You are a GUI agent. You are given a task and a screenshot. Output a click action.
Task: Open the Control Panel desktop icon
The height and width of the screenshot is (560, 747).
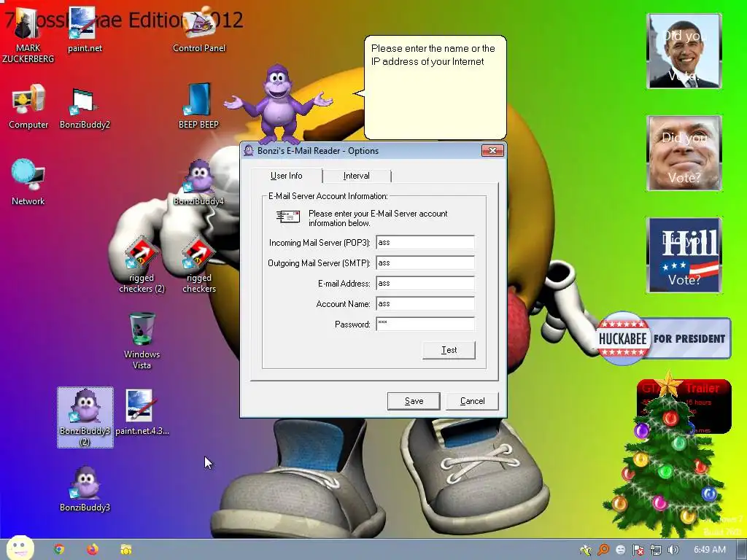pyautogui.click(x=198, y=29)
